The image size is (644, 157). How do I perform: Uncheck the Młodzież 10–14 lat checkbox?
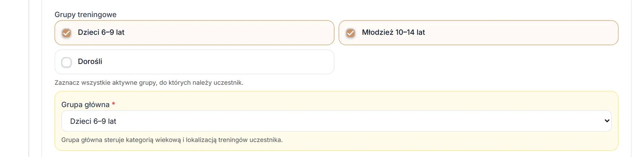[351, 33]
